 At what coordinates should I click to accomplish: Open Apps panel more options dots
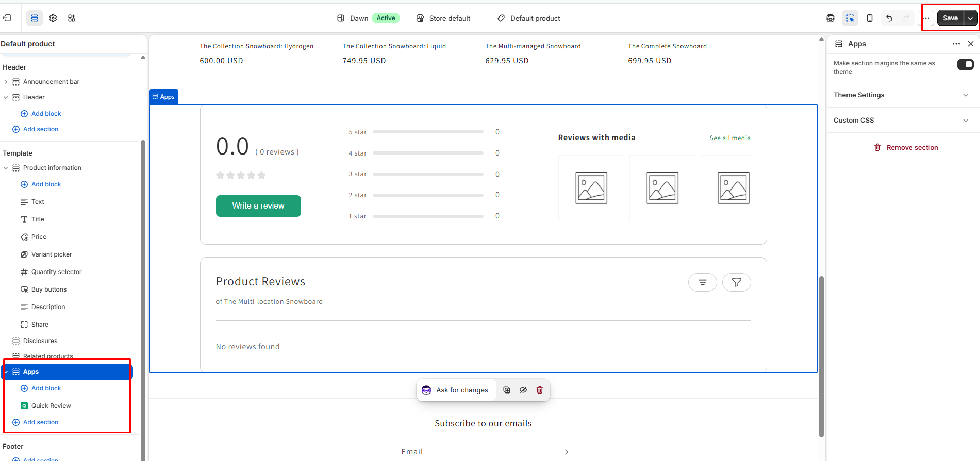pos(956,44)
